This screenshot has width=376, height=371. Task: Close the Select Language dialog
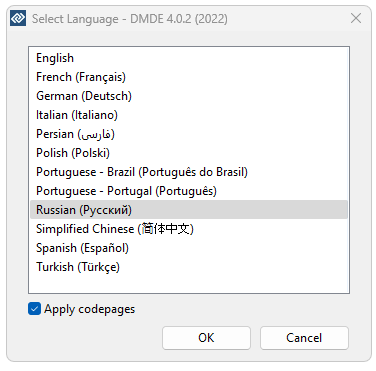(x=356, y=18)
